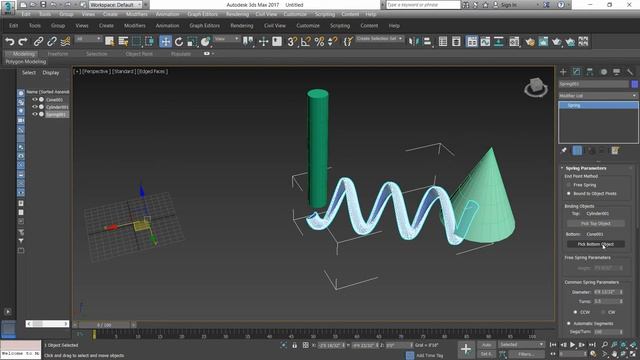Click the Undo arrow in main toolbar
Viewport: 640px width, 360px height.
(9, 41)
